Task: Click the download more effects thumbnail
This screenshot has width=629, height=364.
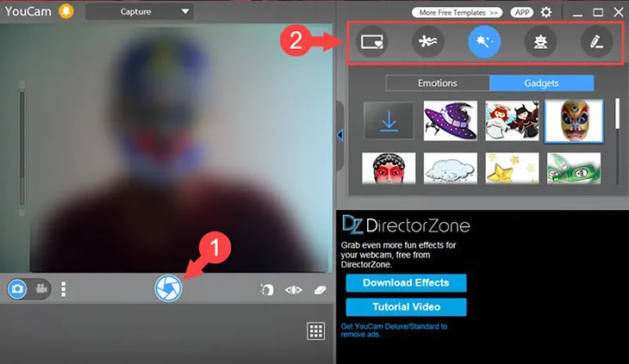Action: (x=389, y=120)
